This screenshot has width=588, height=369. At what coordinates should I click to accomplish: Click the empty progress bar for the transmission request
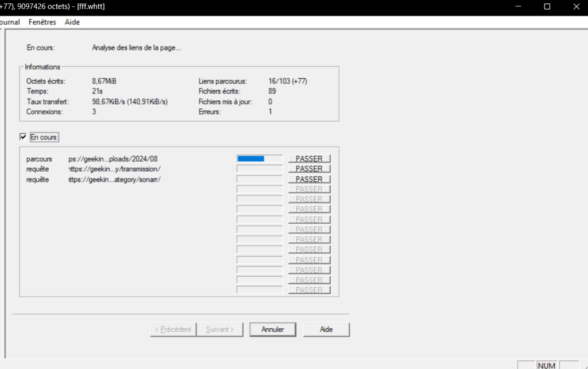259,169
